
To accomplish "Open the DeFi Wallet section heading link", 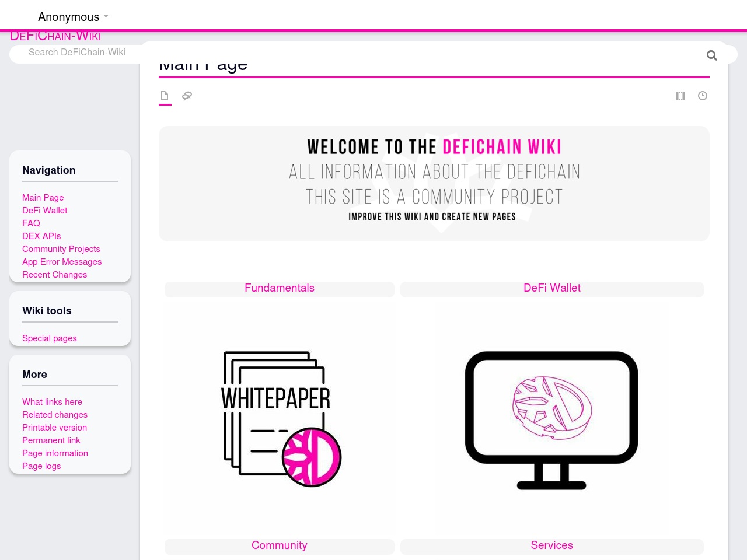I will 552,288.
